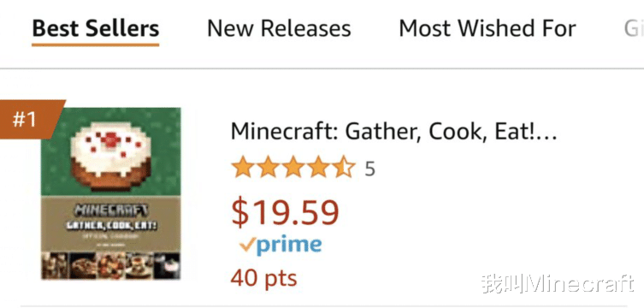The image size is (644, 308).
Task: Click the Prime logo badge
Action: click(281, 246)
